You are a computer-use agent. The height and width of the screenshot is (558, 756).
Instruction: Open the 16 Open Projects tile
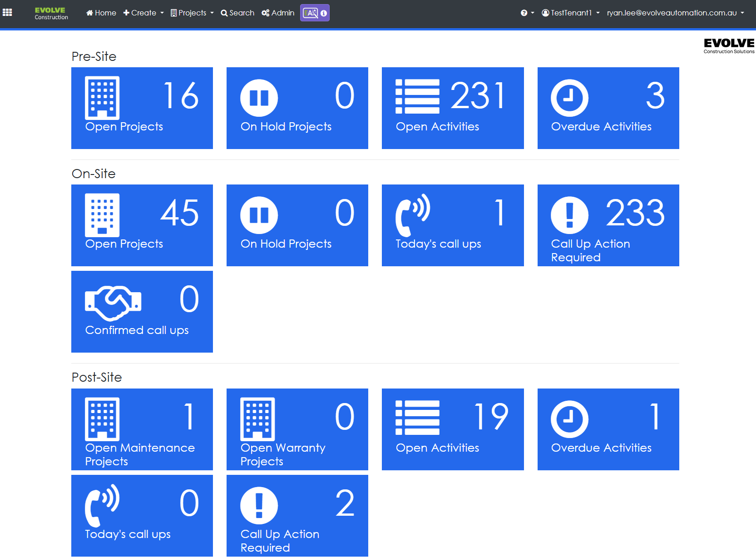click(142, 108)
